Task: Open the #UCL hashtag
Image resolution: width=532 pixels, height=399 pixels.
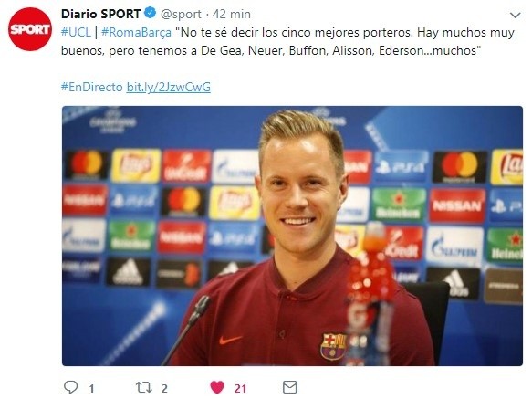Action: pos(76,33)
